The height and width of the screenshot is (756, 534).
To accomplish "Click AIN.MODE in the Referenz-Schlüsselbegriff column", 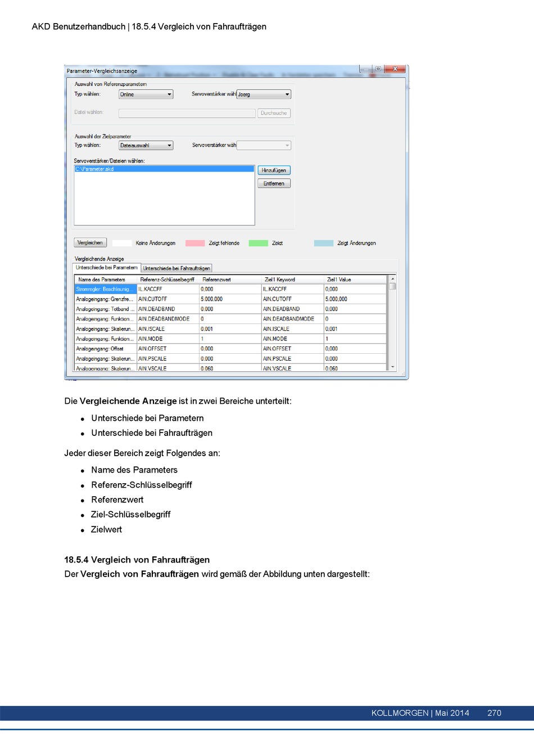I will click(x=168, y=339).
